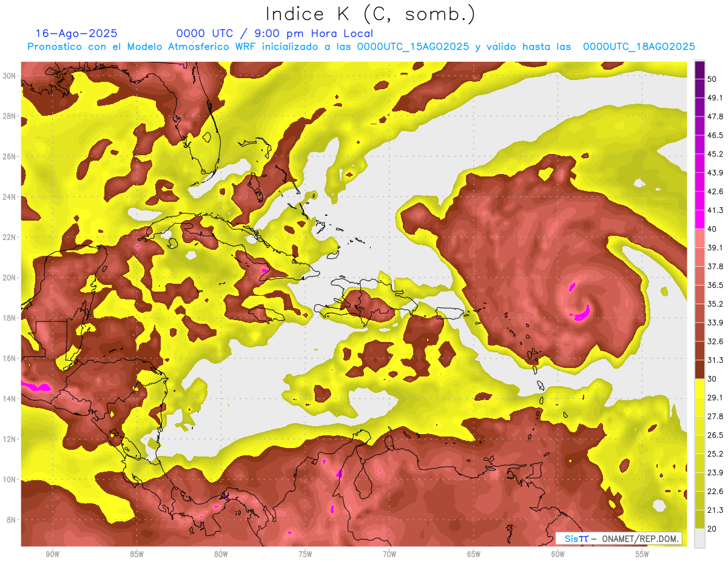
Task: Click the legend value "47.8"
Action: click(x=715, y=116)
